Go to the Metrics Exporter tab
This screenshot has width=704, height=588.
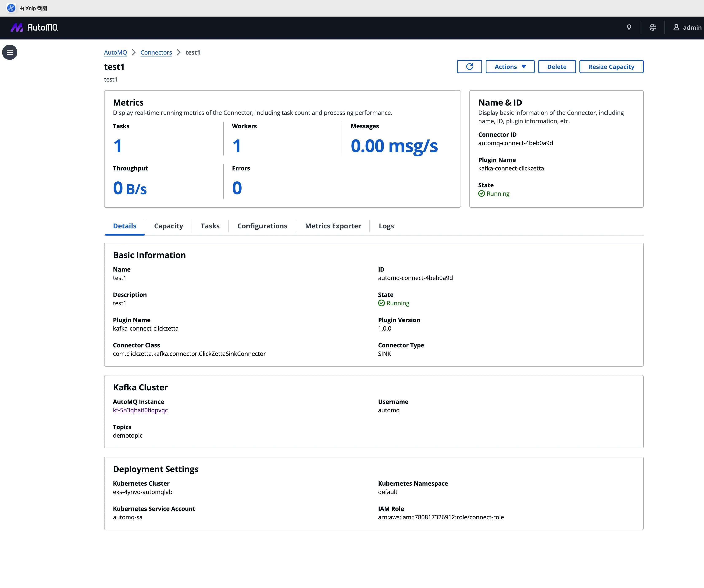(x=333, y=226)
